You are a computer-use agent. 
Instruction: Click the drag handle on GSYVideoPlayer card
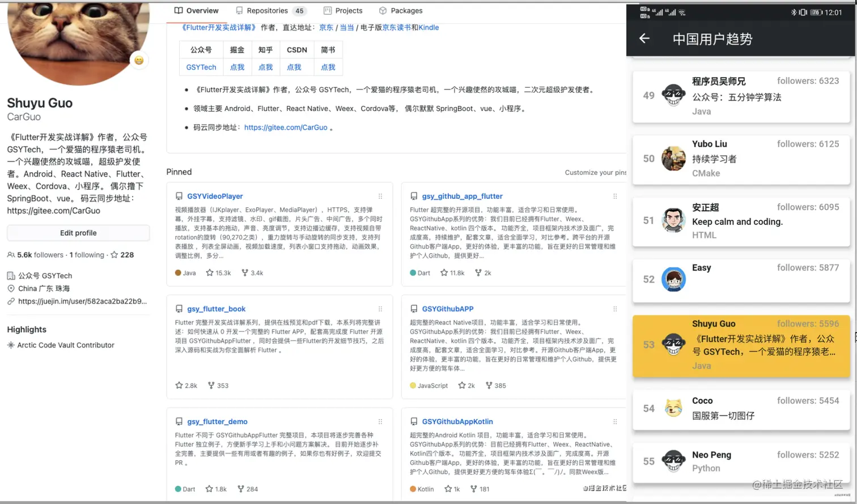(x=380, y=196)
